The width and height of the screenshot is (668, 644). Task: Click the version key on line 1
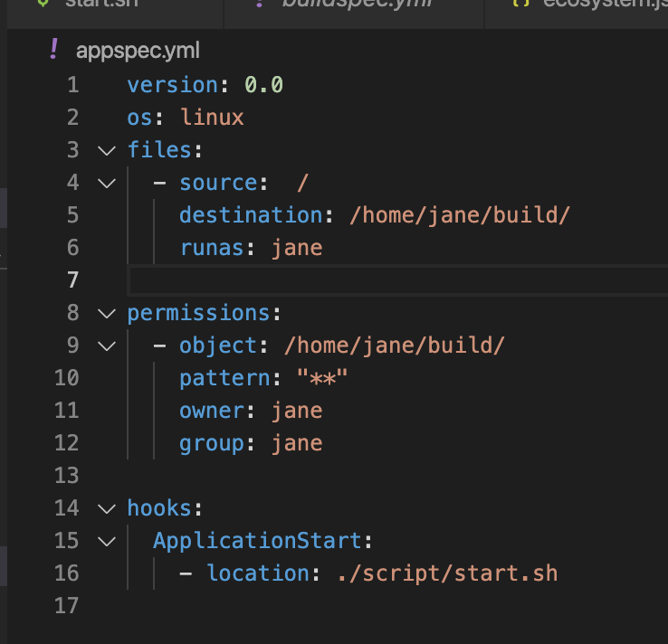point(173,85)
